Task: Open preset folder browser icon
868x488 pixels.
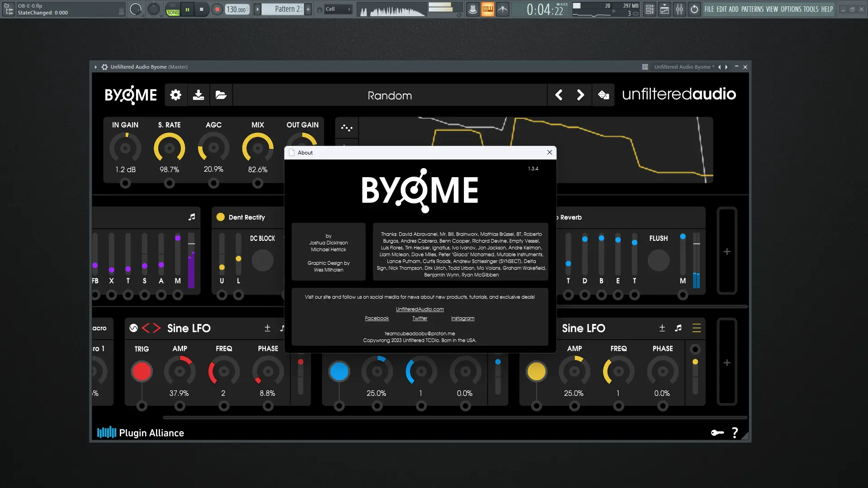Action: click(221, 95)
